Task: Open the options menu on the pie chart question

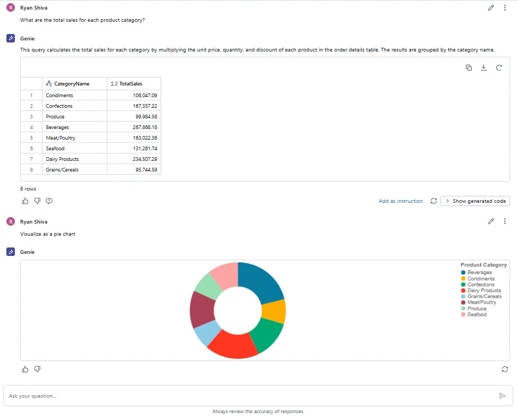Action: [x=505, y=221]
